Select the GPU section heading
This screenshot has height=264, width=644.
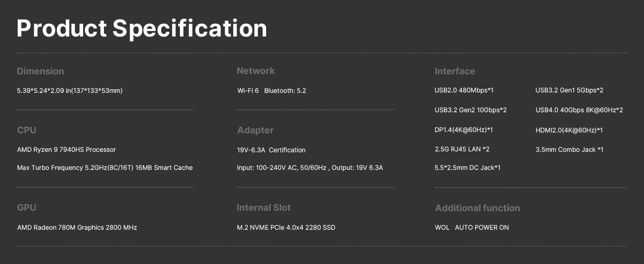pos(26,208)
